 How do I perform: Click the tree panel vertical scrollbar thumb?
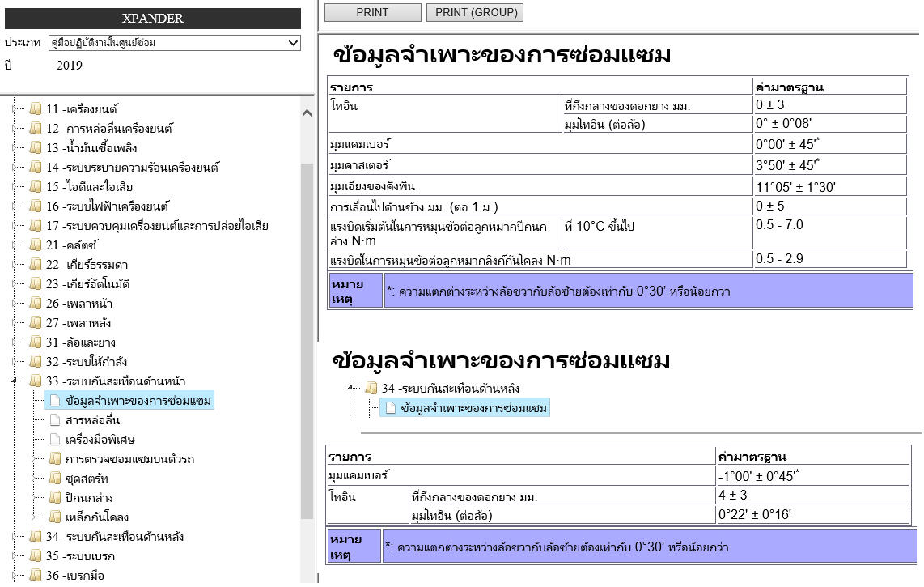[x=307, y=341]
